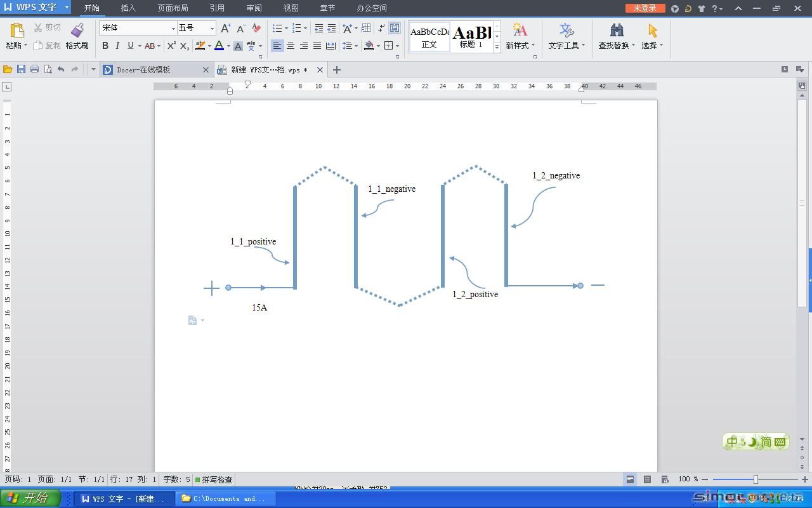The width and height of the screenshot is (812, 508).
Task: Toggle superscript X² formatting
Action: click(x=171, y=46)
